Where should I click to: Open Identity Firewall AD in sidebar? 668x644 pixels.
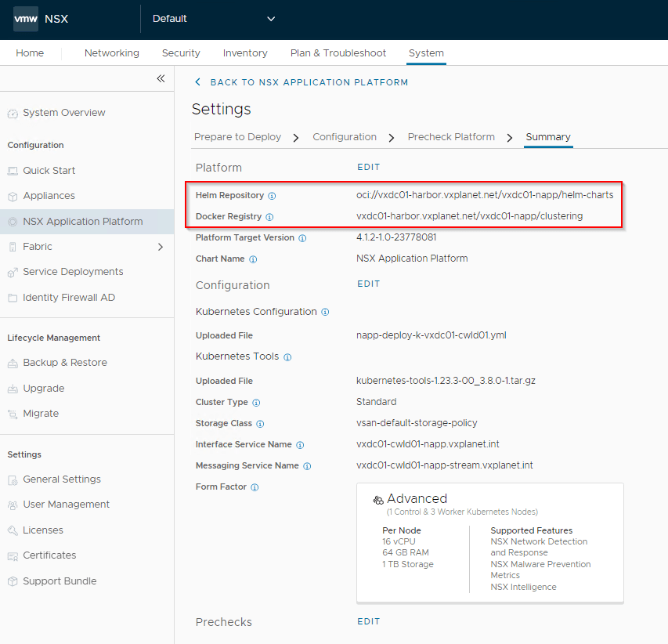69,298
